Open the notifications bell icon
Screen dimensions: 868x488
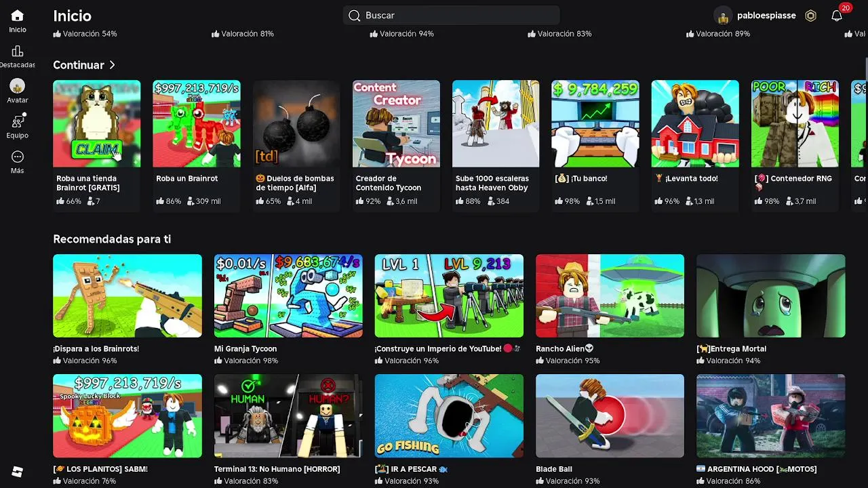837,16
